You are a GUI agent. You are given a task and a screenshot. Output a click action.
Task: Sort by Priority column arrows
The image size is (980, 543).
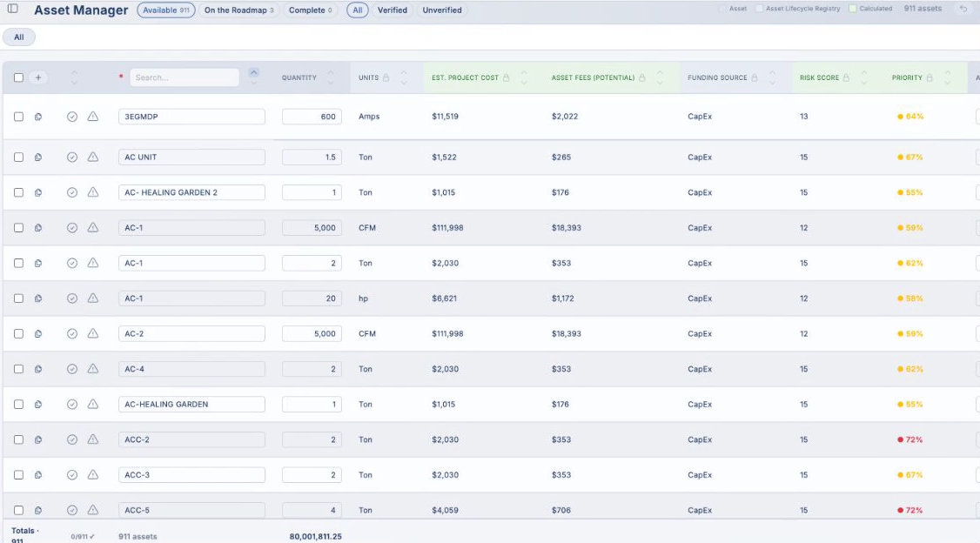pos(948,77)
